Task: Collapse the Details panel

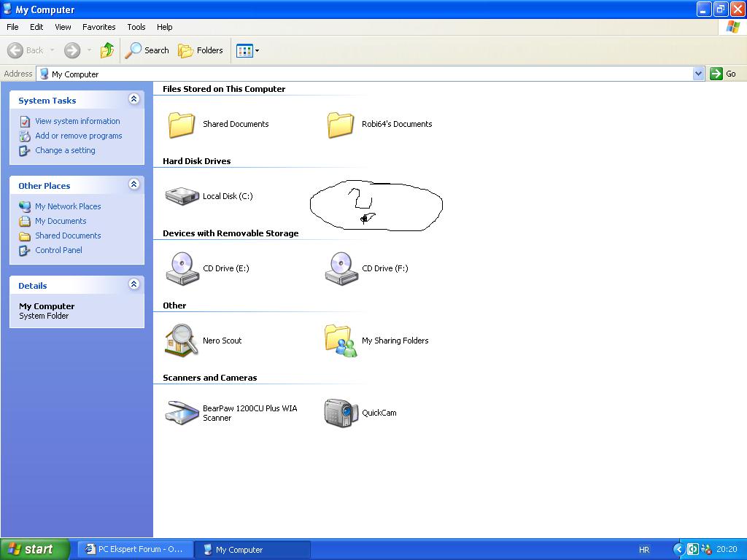Action: click(133, 284)
